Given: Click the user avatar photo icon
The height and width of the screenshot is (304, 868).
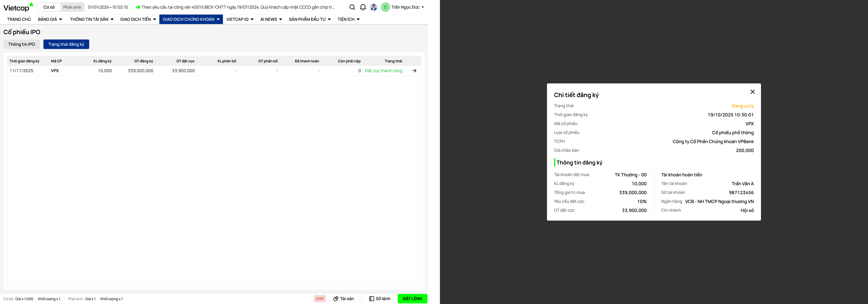Looking at the screenshot, I should pyautogui.click(x=373, y=7).
